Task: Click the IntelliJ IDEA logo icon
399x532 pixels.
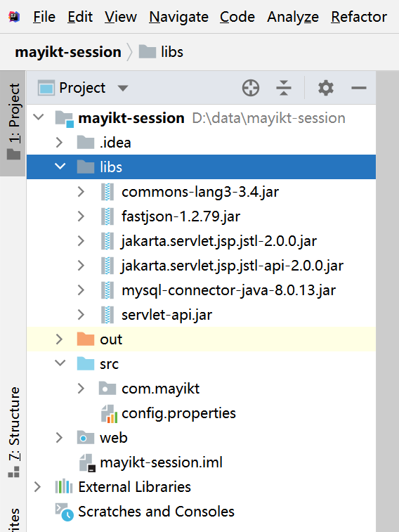Action: (14, 17)
